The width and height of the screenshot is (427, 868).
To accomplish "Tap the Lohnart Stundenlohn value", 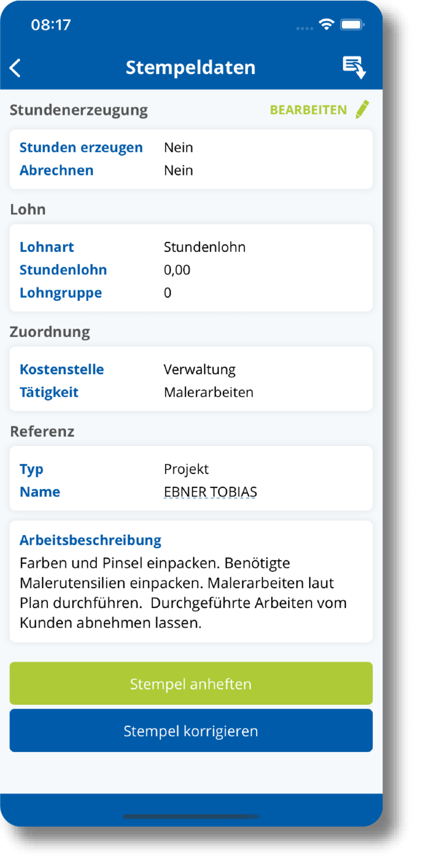I will click(x=204, y=247).
